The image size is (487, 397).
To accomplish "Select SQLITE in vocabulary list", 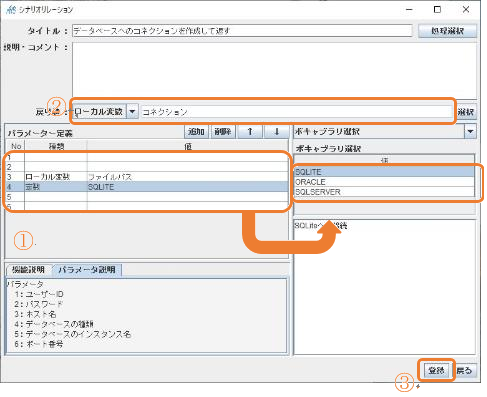I will pos(384,172).
